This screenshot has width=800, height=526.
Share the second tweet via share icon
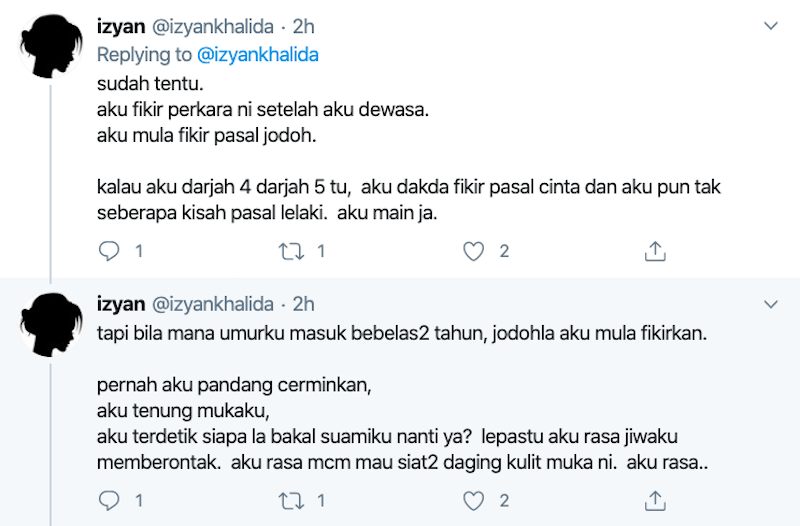pyautogui.click(x=656, y=499)
